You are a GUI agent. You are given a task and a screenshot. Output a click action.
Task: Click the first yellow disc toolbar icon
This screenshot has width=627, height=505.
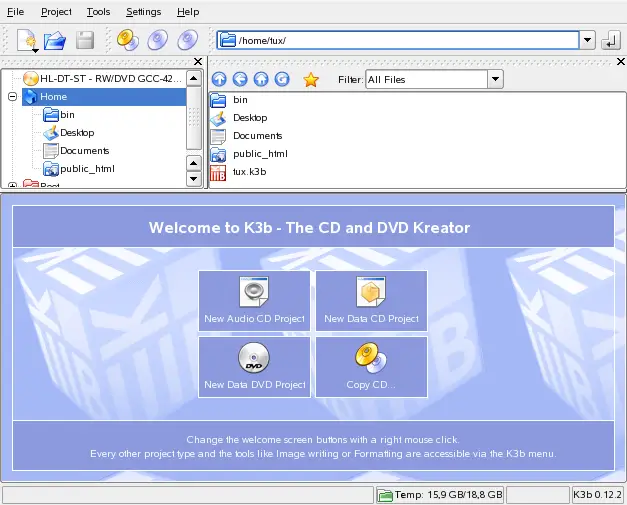[x=127, y=40]
